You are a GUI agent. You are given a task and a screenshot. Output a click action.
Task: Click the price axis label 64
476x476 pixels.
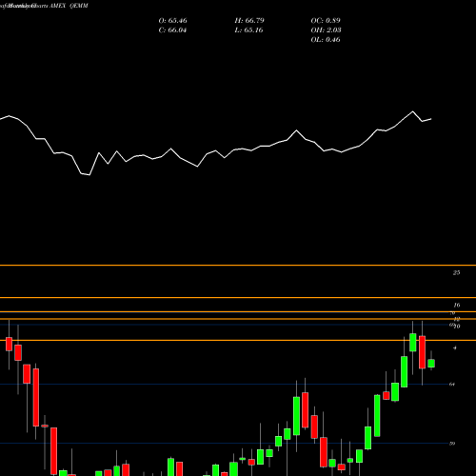pos(452,385)
